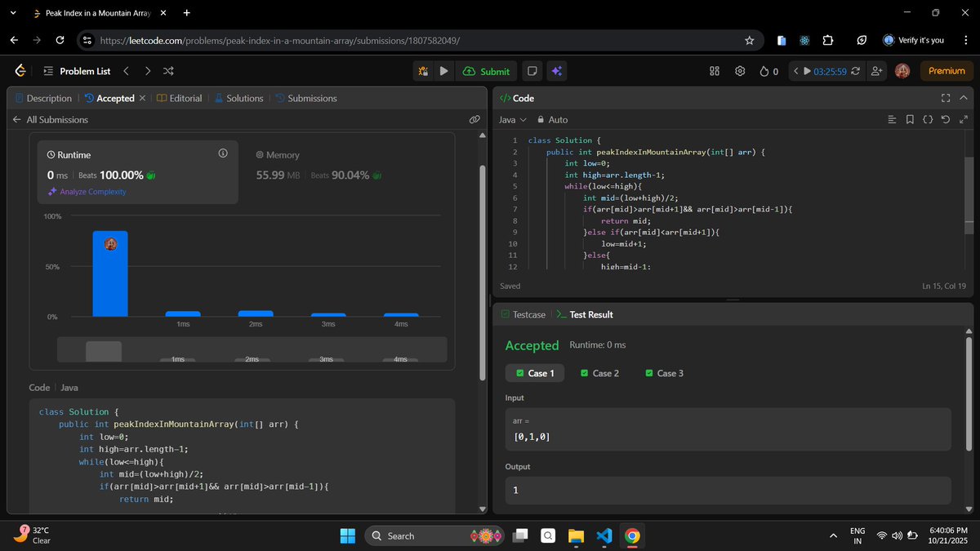This screenshot has height=551, width=980.
Task: Click the left panel vertical scrollbar
Action: [482, 272]
